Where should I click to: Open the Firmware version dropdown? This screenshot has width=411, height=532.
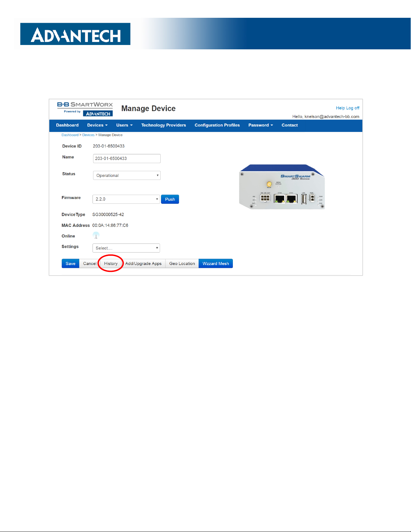[126, 199]
